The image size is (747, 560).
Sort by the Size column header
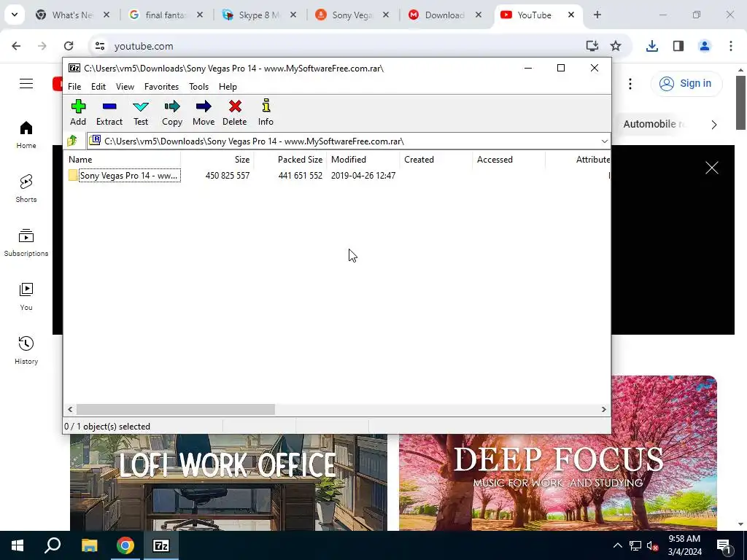point(217,160)
